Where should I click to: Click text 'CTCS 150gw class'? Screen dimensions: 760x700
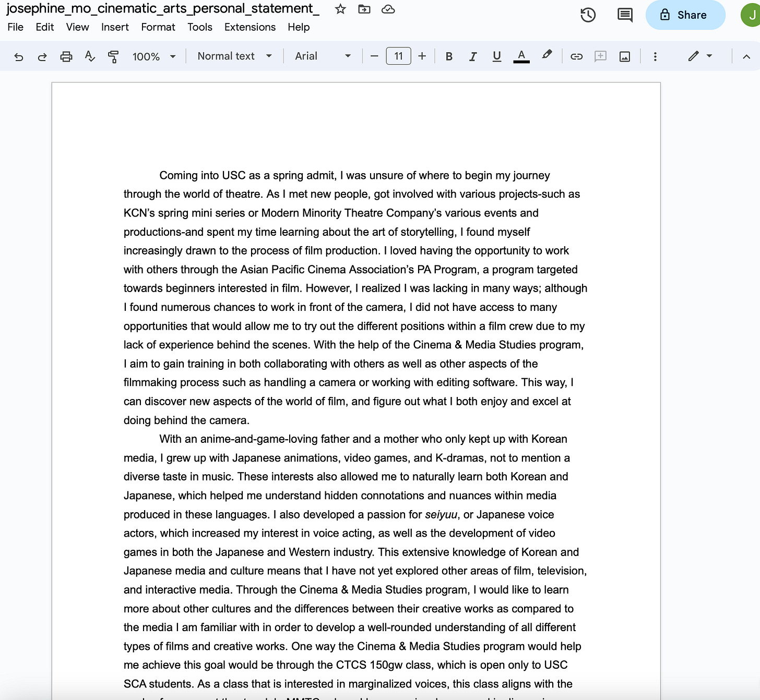pos(385,665)
